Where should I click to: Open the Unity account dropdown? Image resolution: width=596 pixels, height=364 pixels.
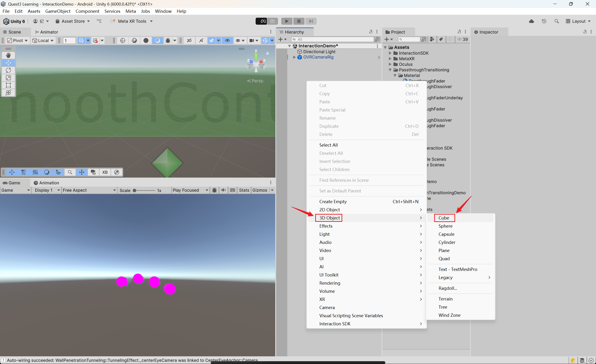coord(41,21)
